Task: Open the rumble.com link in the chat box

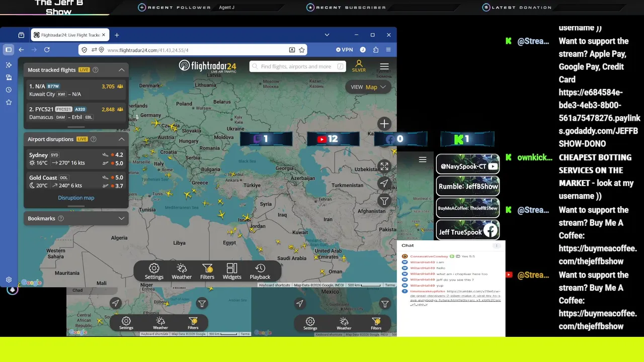Action: tap(455, 298)
